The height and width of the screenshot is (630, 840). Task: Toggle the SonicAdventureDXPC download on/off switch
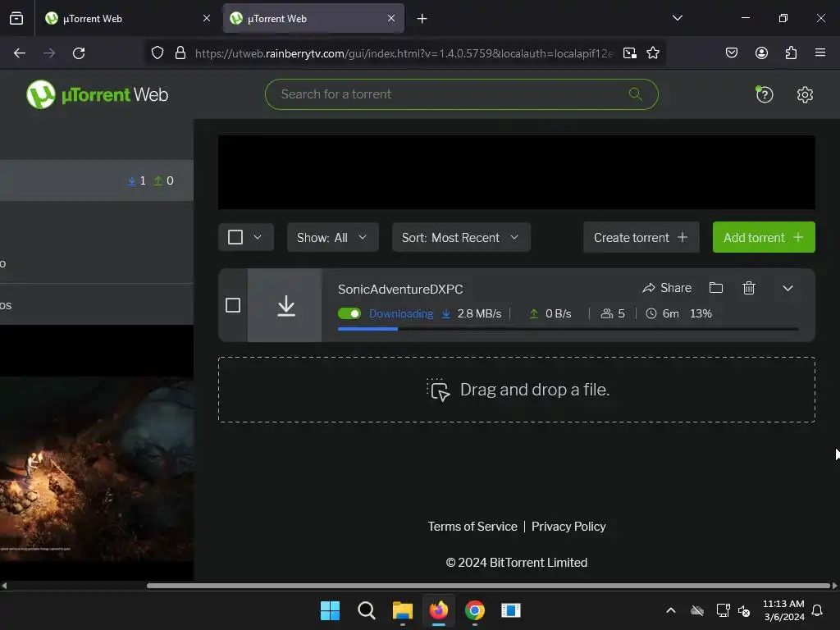[349, 313]
